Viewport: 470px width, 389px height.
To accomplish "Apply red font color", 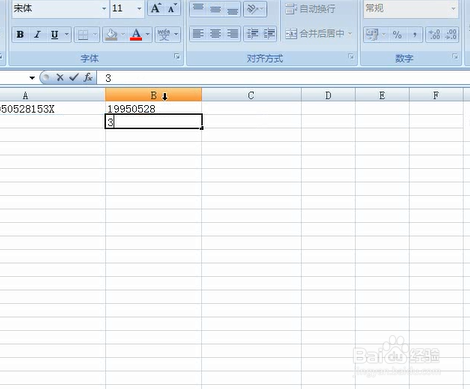I will [x=136, y=34].
